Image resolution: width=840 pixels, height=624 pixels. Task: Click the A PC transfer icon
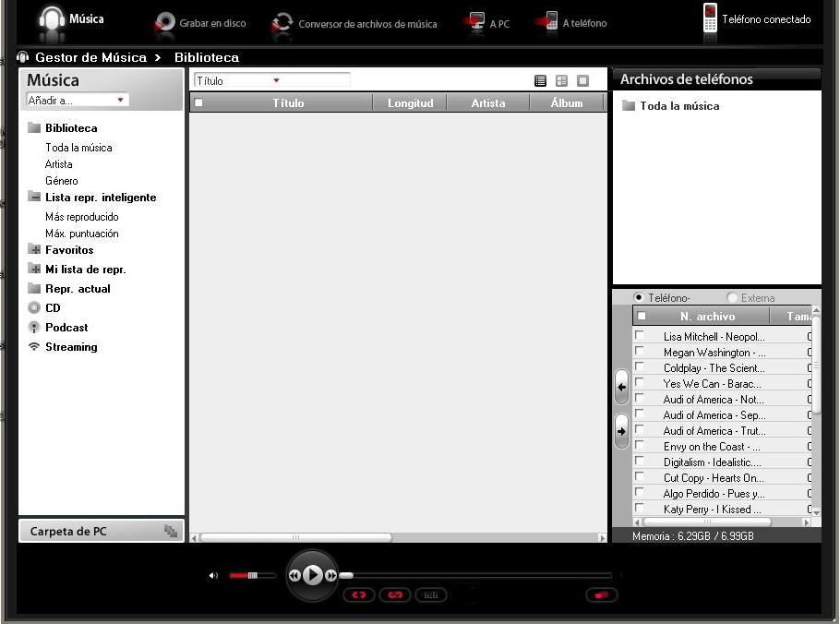point(474,23)
